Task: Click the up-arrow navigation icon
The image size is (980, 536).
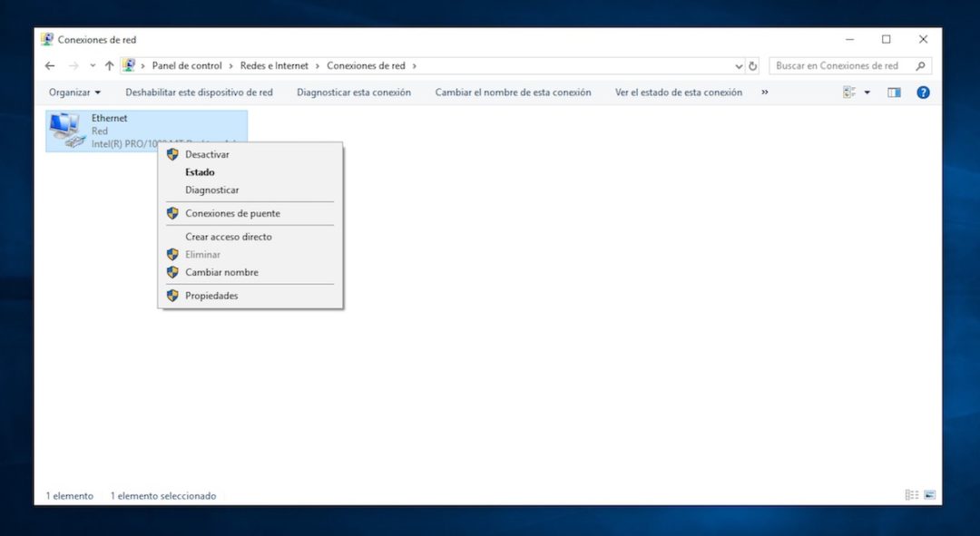Action: [109, 65]
